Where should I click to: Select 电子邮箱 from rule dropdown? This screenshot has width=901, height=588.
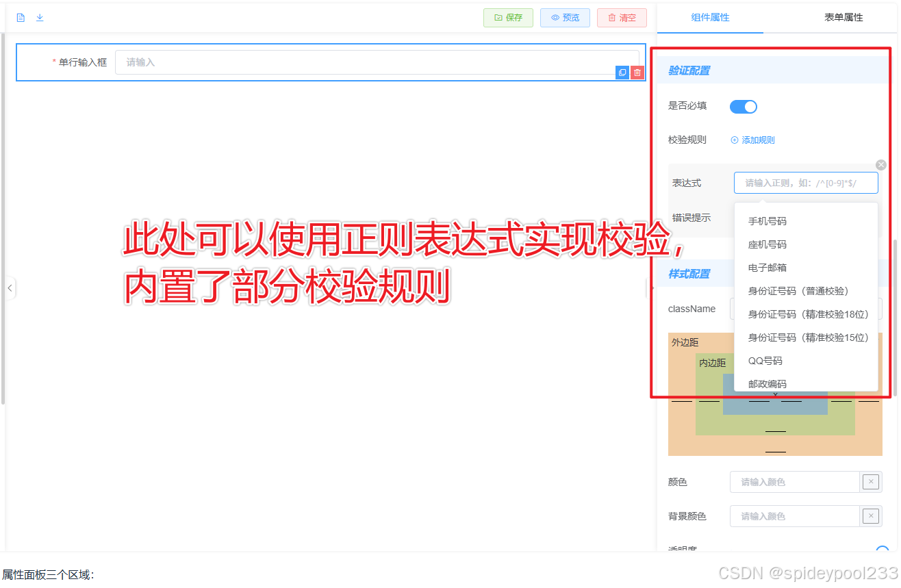pos(806,268)
